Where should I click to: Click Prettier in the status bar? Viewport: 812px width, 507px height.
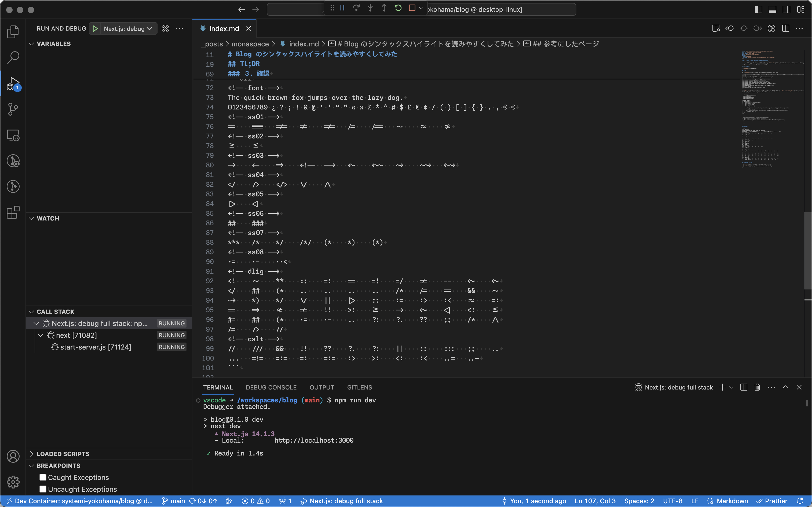click(x=771, y=501)
